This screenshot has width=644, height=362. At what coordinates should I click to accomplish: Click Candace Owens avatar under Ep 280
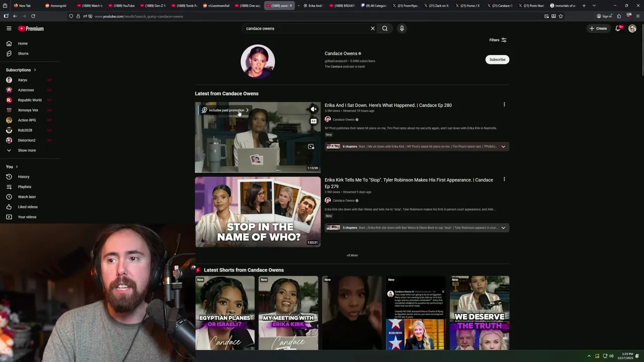coord(328,120)
